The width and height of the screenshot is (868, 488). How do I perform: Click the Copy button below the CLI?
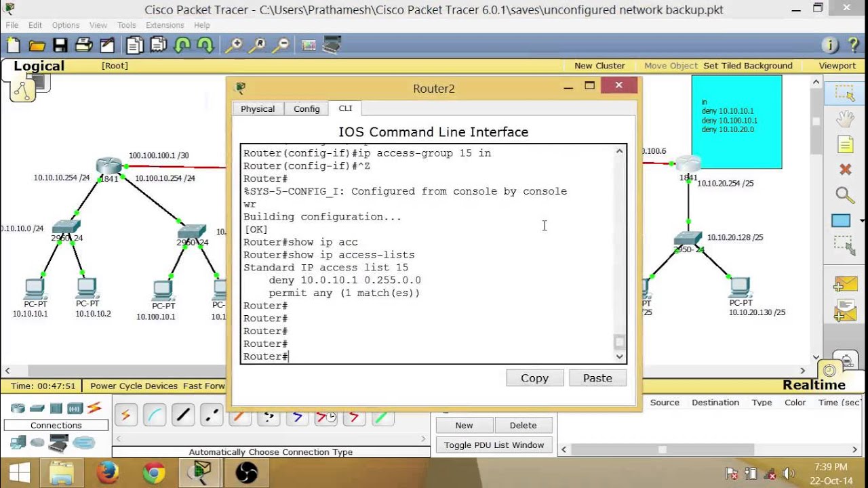[534, 378]
